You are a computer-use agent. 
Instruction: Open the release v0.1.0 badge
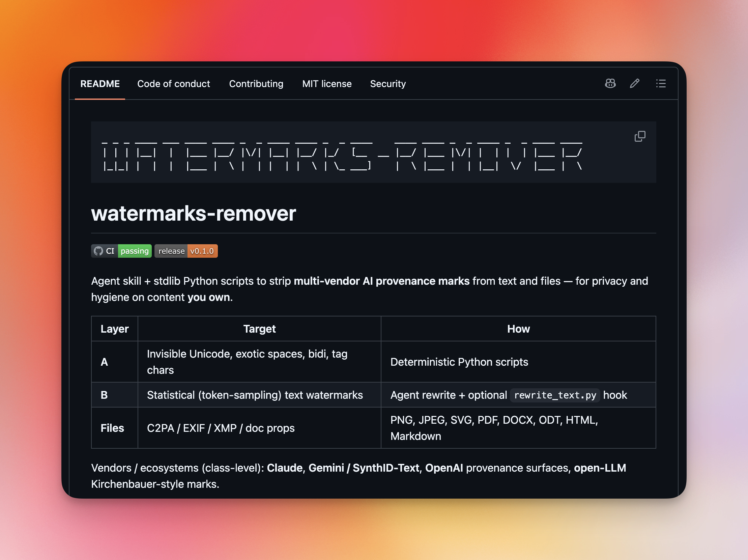click(186, 251)
